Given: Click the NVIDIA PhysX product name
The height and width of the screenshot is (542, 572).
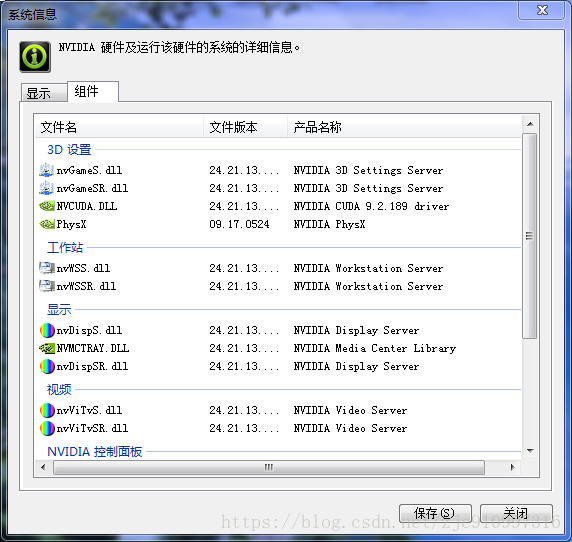Looking at the screenshot, I should point(329,224).
